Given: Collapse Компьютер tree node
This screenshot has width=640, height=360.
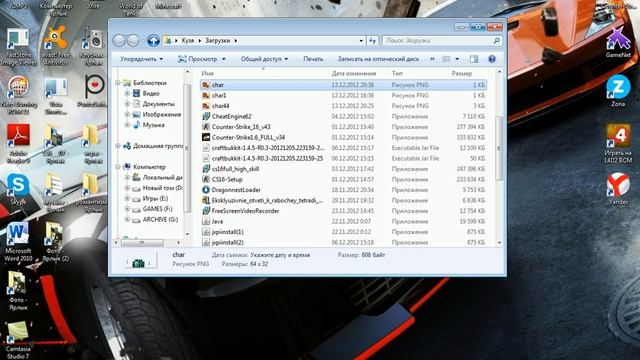Looking at the screenshot, I should 118,167.
